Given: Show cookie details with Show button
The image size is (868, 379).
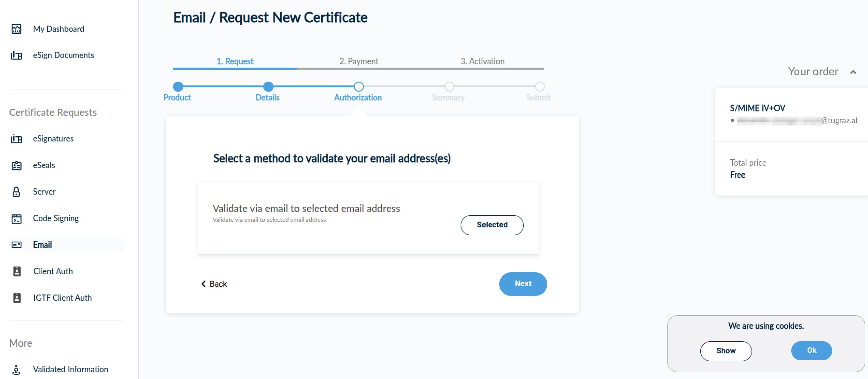Looking at the screenshot, I should [x=725, y=351].
